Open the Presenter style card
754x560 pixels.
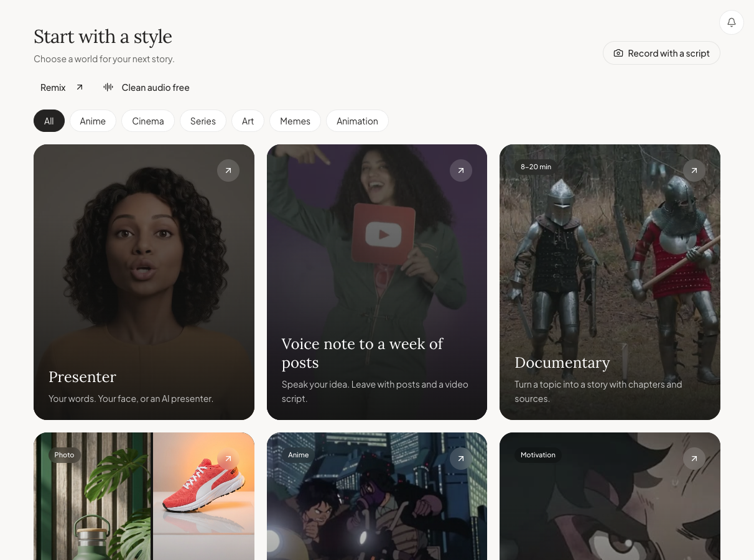click(x=144, y=282)
